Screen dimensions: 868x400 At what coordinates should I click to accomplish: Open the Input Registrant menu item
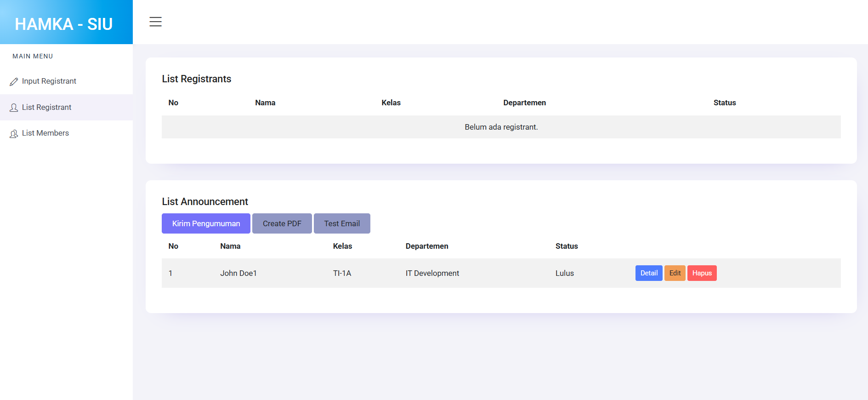pyautogui.click(x=49, y=81)
